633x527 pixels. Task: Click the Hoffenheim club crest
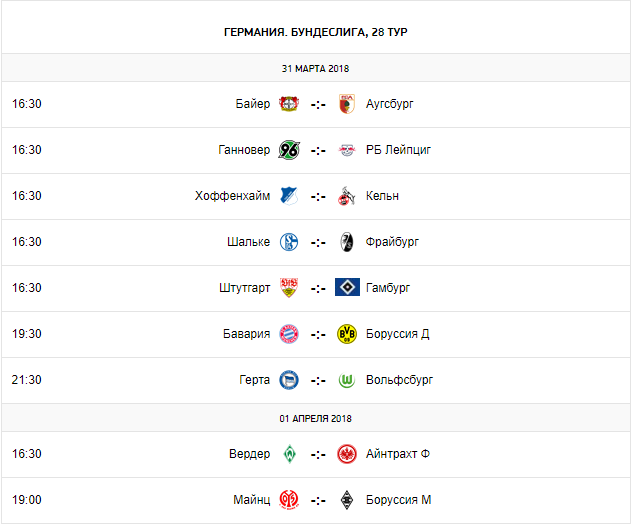tap(289, 196)
